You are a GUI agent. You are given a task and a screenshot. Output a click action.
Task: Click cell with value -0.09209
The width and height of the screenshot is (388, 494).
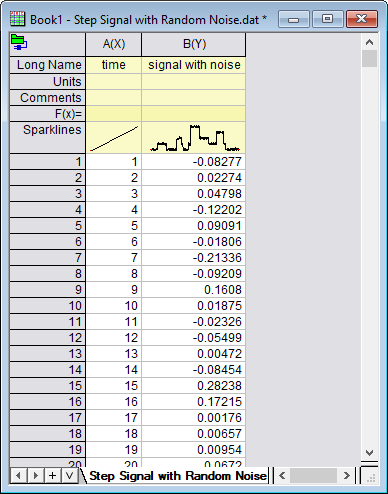(x=194, y=274)
